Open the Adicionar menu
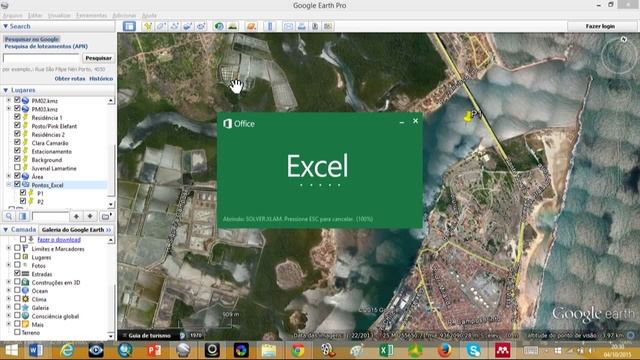 [124, 16]
